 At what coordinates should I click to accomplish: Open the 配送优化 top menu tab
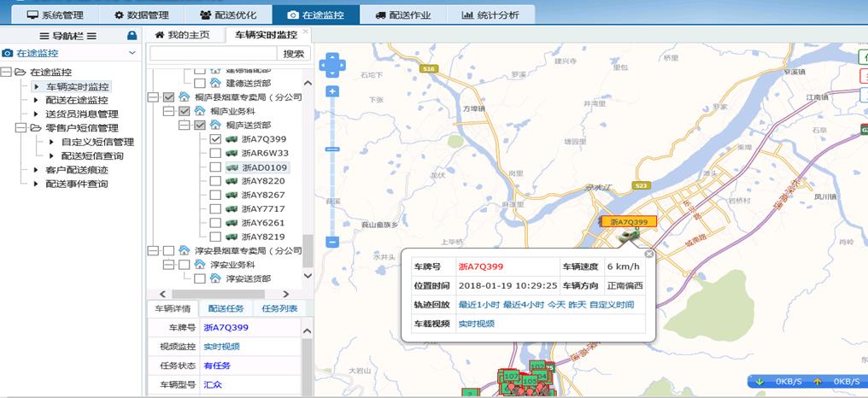(229, 15)
